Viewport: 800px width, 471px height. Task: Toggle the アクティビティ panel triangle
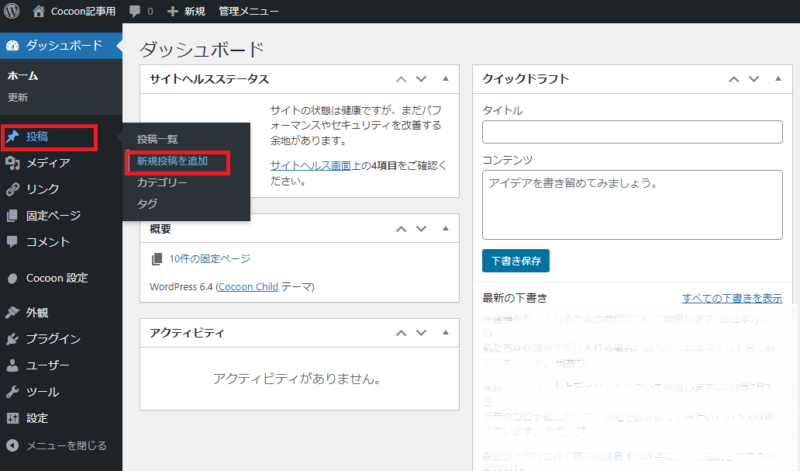coord(445,333)
